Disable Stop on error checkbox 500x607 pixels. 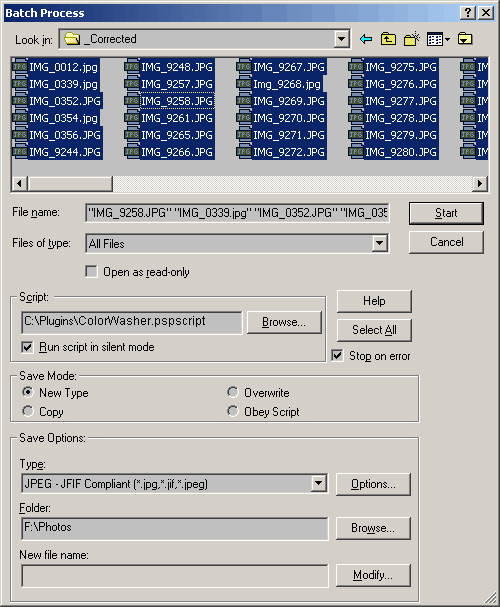(337, 355)
